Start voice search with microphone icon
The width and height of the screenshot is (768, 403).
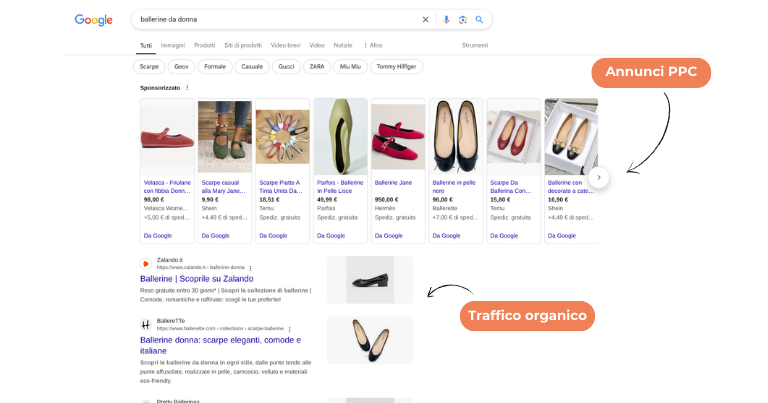pos(446,20)
